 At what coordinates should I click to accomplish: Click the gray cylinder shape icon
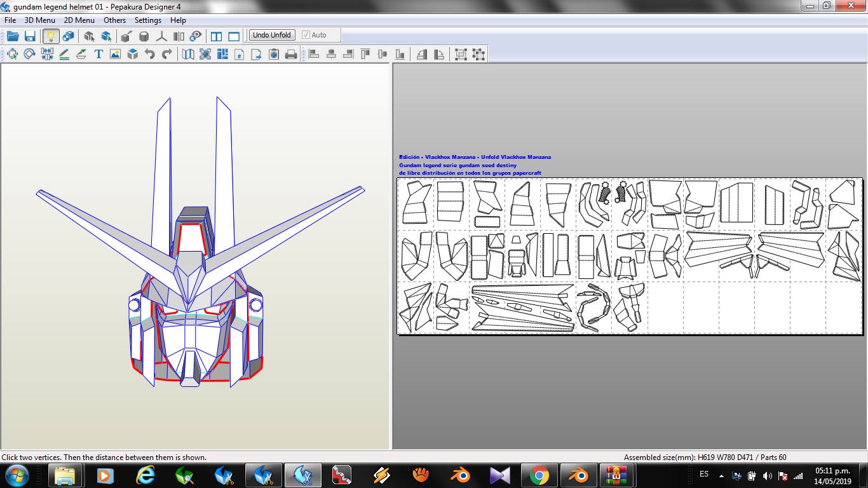point(144,36)
